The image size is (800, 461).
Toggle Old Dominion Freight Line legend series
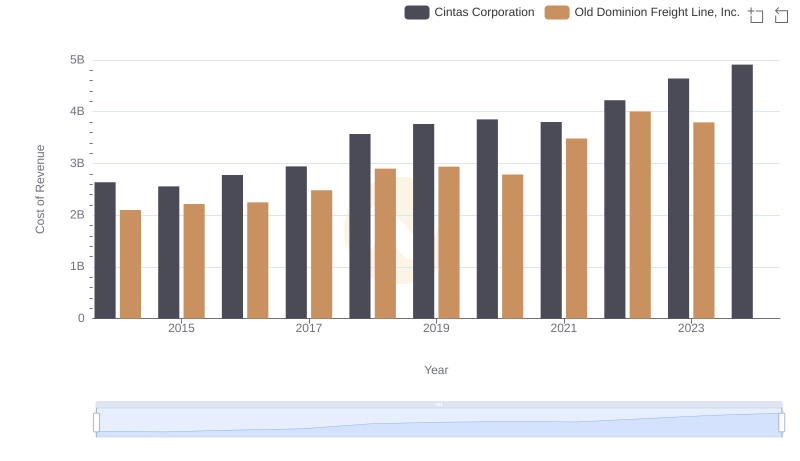pyautogui.click(x=642, y=12)
